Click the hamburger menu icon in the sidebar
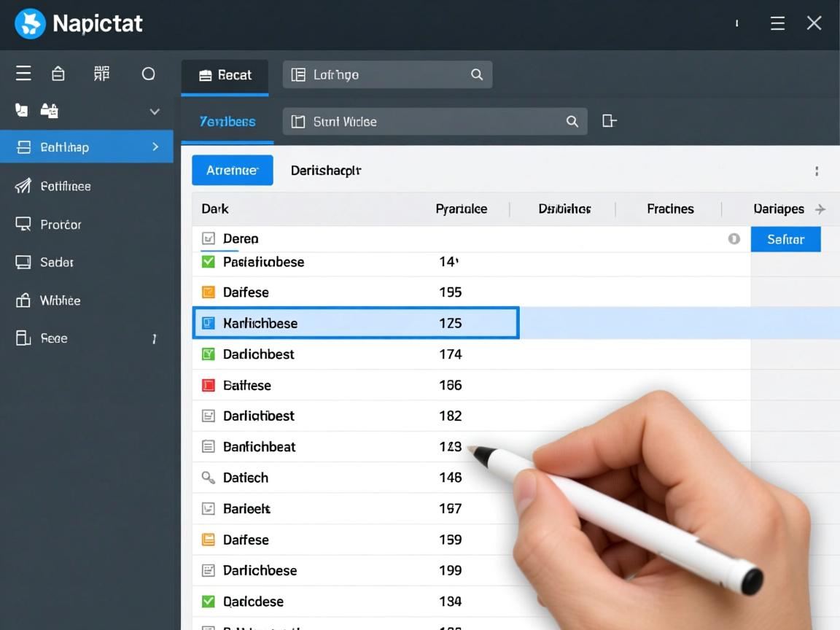Screen dimensions: 840x630 (x=23, y=74)
